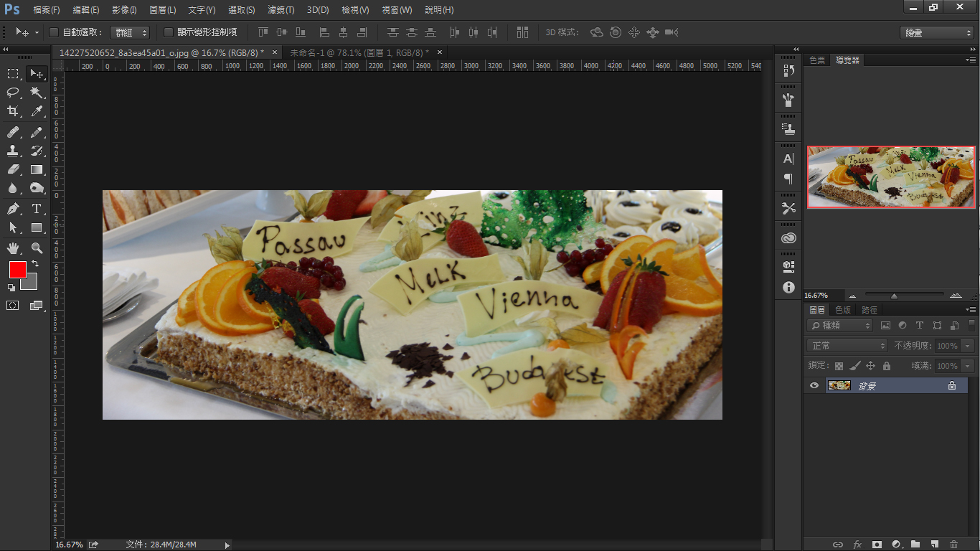
Task: Change screen mode in the toolbox
Action: click(37, 305)
